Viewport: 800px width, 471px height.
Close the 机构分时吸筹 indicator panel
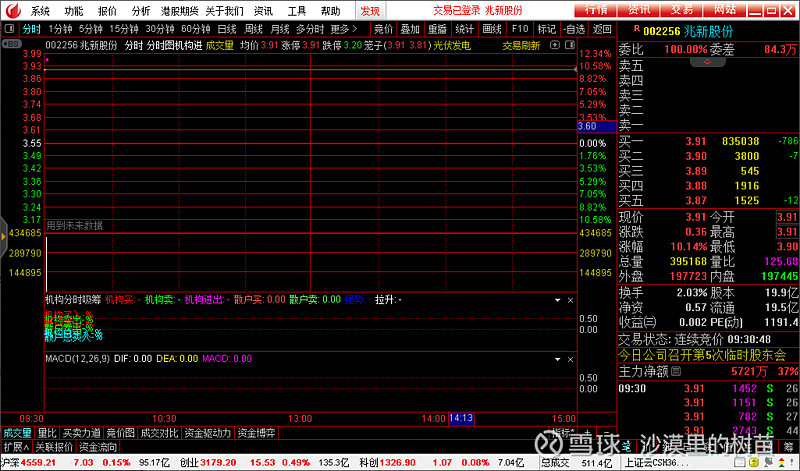(570, 300)
